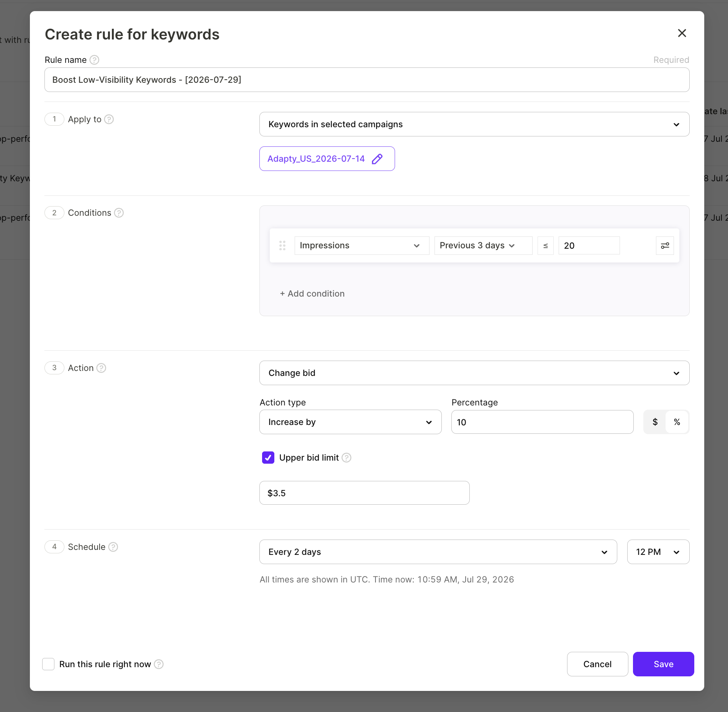Click the Percentage label

[x=474, y=402]
